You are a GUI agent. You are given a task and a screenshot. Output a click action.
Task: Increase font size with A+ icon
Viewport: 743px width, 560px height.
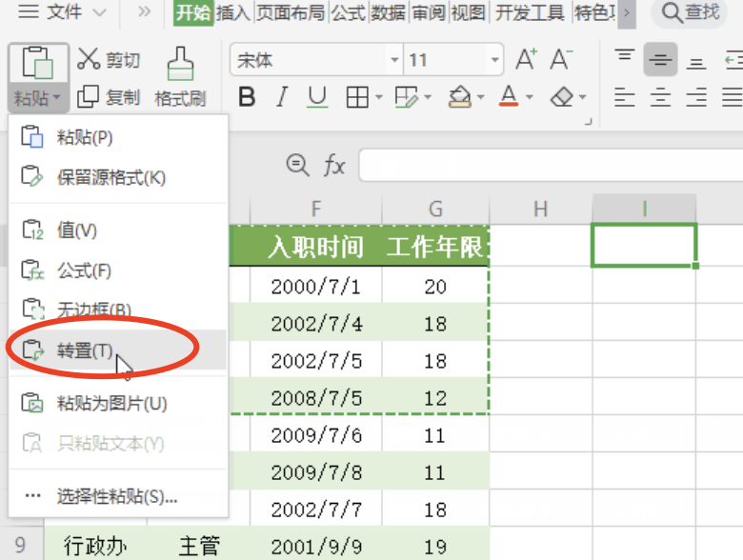pyautogui.click(x=526, y=60)
